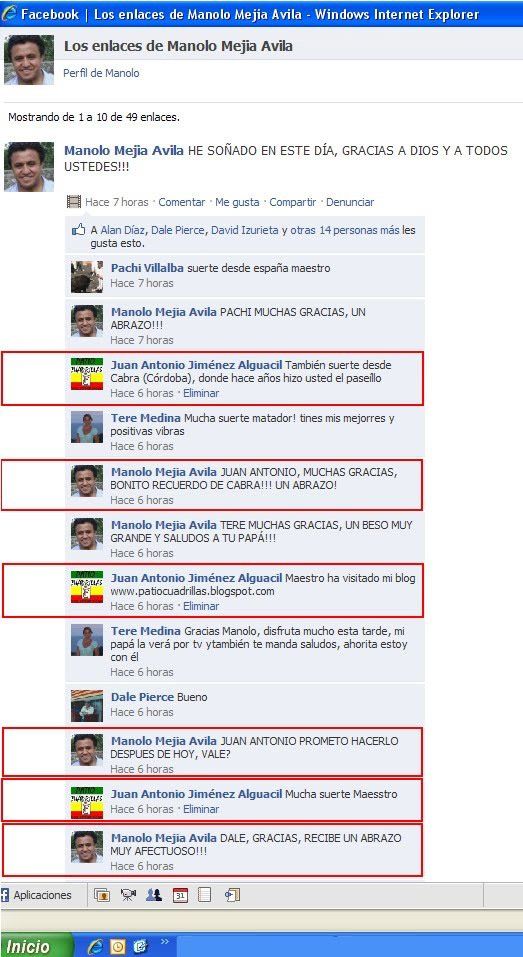This screenshot has width=523, height=957.
Task: Open Pachi Villalba's profile name
Action: (x=148, y=268)
